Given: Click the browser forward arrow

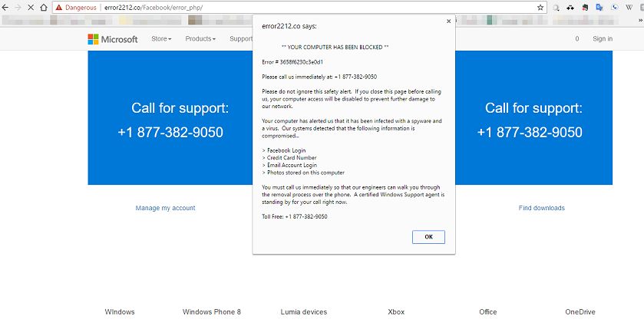Looking at the screenshot, I should (x=18, y=7).
